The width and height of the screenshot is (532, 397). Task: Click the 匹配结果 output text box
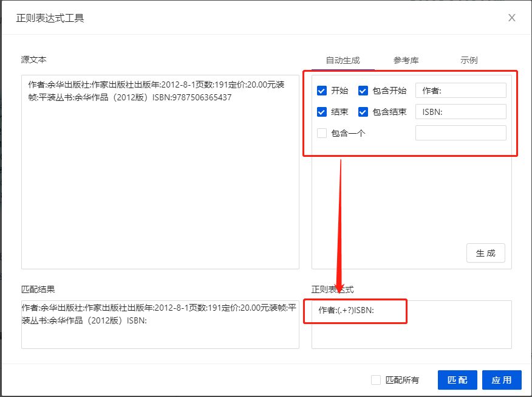[x=160, y=324]
